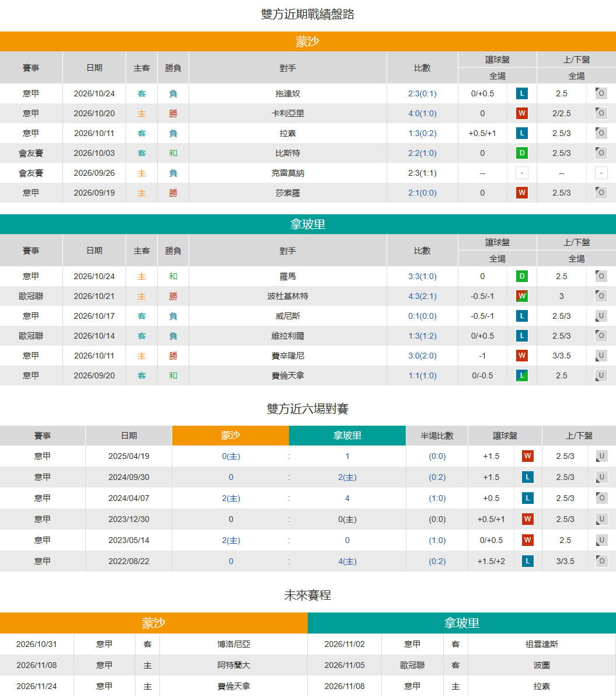Click the empty handicap result box in 克雷莫納 row
The height and width of the screenshot is (696, 616).
522,173
